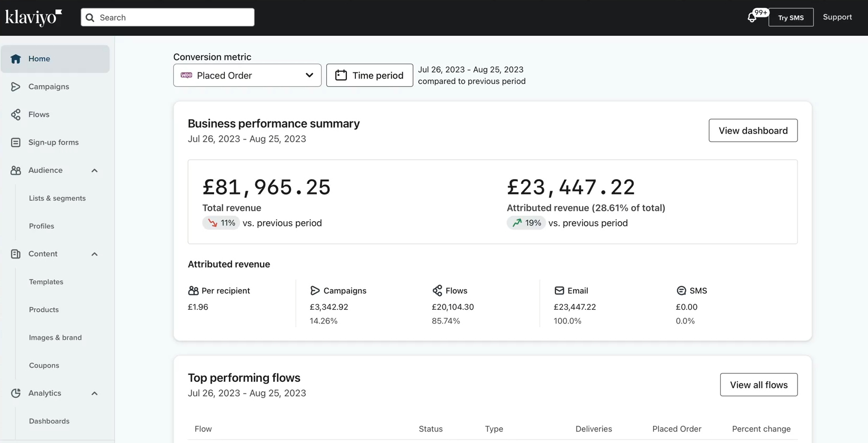868x443 pixels.
Task: Open Images & brand
Action: point(55,338)
